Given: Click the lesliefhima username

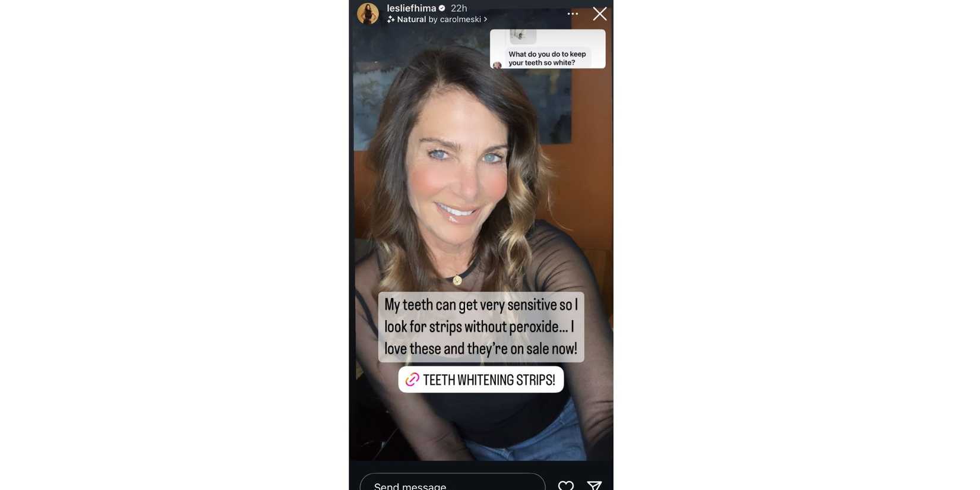Looking at the screenshot, I should [x=411, y=8].
